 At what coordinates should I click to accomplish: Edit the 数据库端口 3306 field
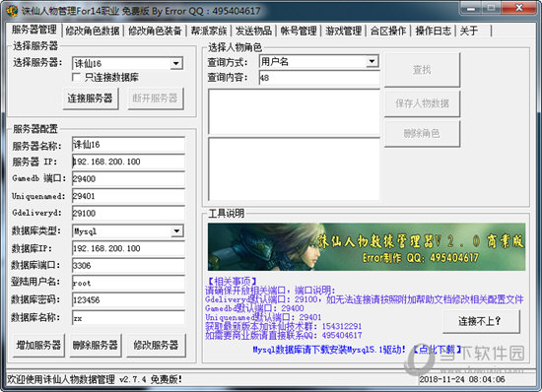pos(128,266)
